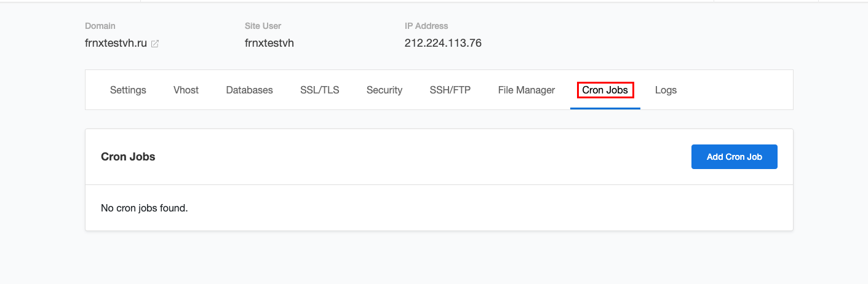868x284 pixels.
Task: Click the blue underline below Cron Jobs tab
Action: 605,108
